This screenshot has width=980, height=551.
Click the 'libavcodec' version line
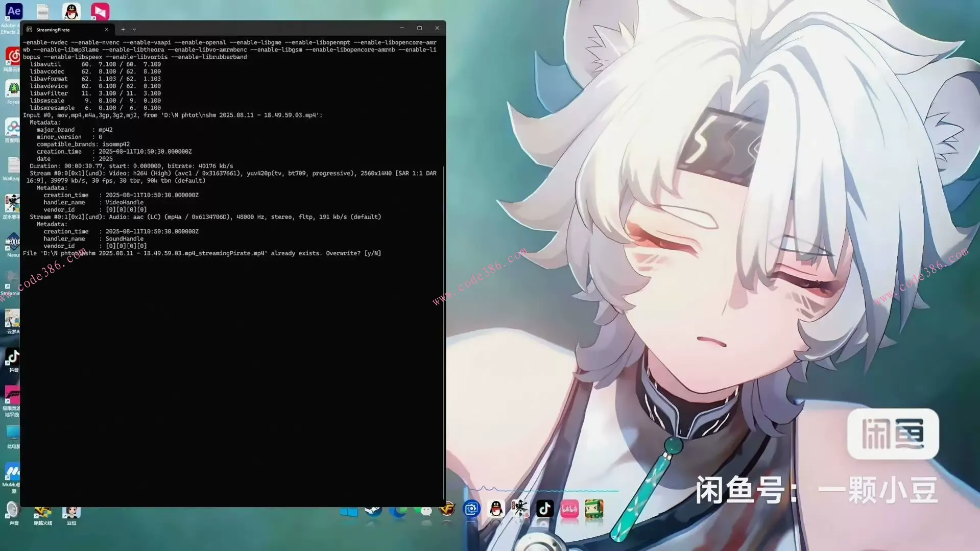tap(95, 71)
